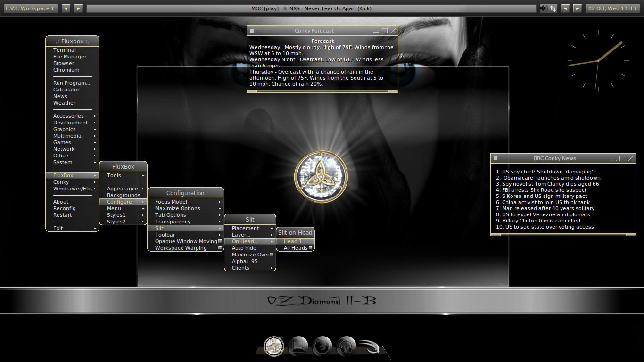Expand Maximize Options submenu
This screenshot has height=362, width=644.
coord(186,208)
